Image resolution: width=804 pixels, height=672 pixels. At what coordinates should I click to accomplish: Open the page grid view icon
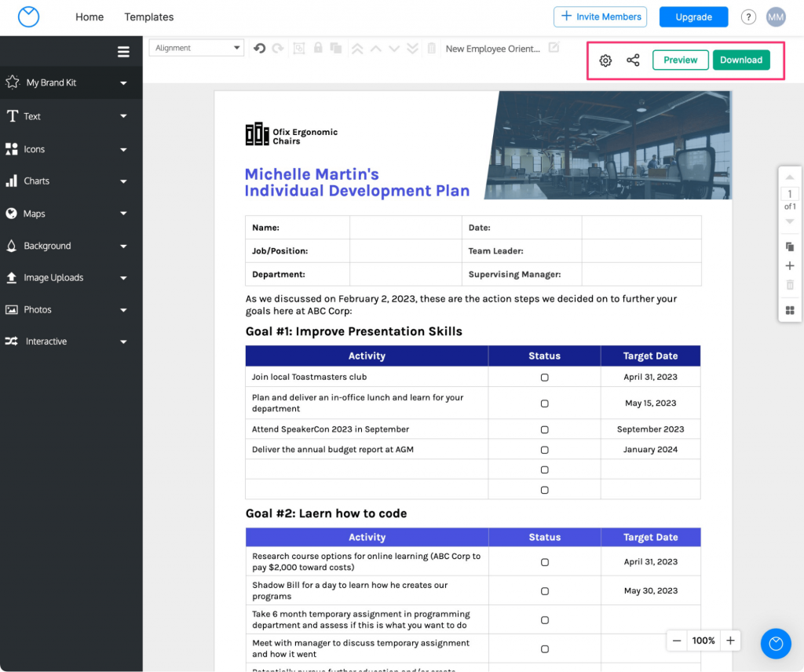[790, 310]
